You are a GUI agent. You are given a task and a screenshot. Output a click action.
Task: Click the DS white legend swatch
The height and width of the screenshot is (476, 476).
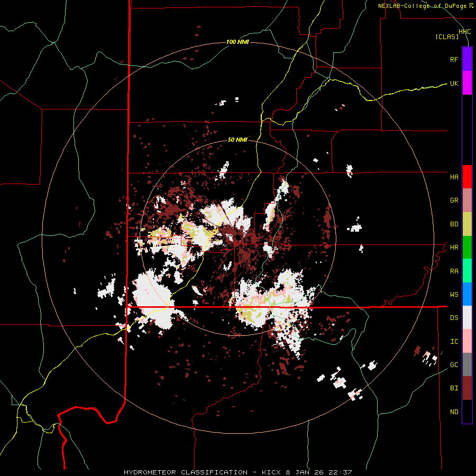click(467, 317)
